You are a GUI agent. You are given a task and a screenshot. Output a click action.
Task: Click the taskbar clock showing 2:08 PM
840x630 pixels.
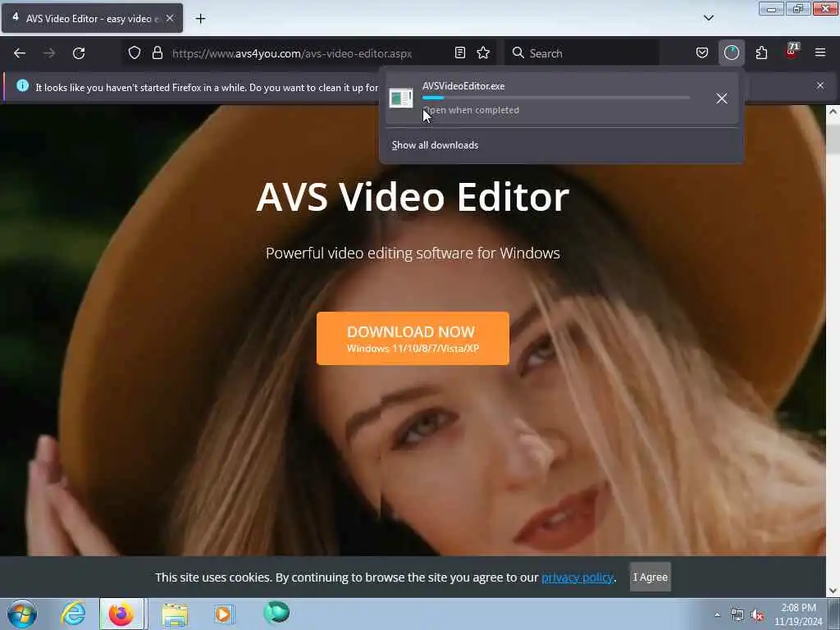[798, 614]
